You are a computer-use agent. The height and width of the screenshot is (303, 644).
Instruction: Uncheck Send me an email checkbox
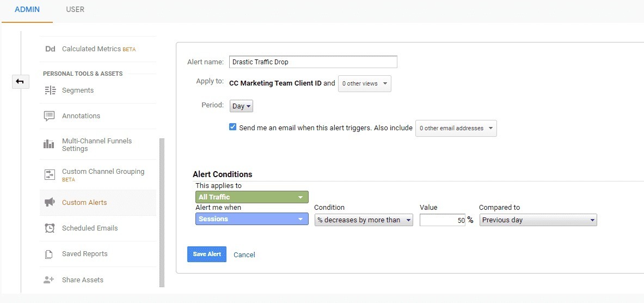pos(233,127)
